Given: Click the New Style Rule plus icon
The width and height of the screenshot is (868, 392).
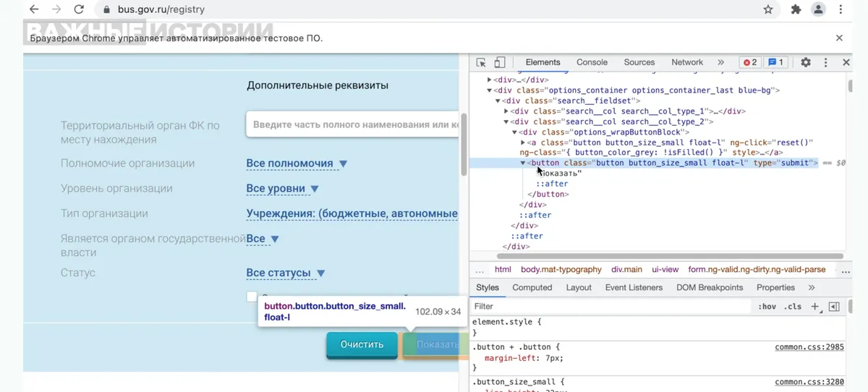Looking at the screenshot, I should [815, 307].
